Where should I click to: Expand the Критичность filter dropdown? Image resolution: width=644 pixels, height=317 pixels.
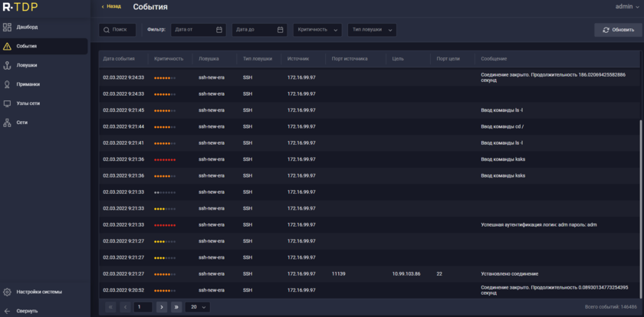click(x=317, y=30)
